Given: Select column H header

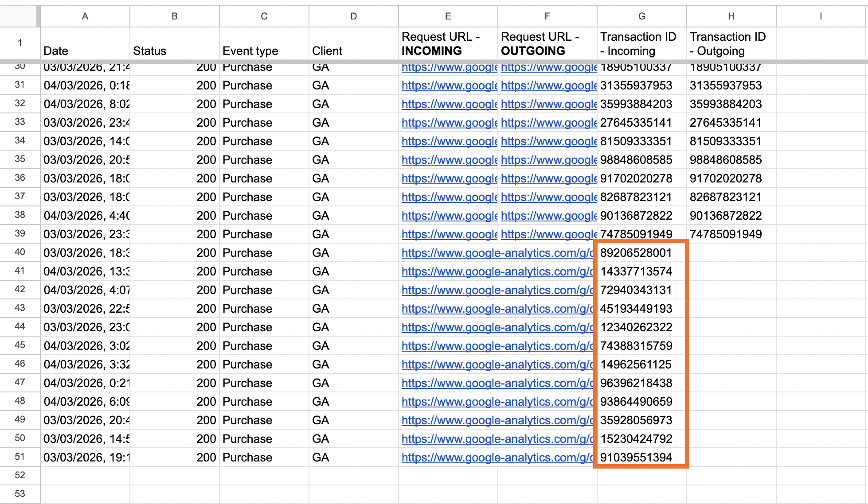Looking at the screenshot, I should point(731,16).
